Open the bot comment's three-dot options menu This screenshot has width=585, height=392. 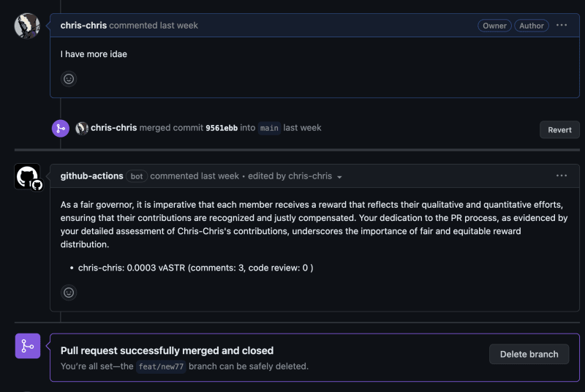coord(562,176)
